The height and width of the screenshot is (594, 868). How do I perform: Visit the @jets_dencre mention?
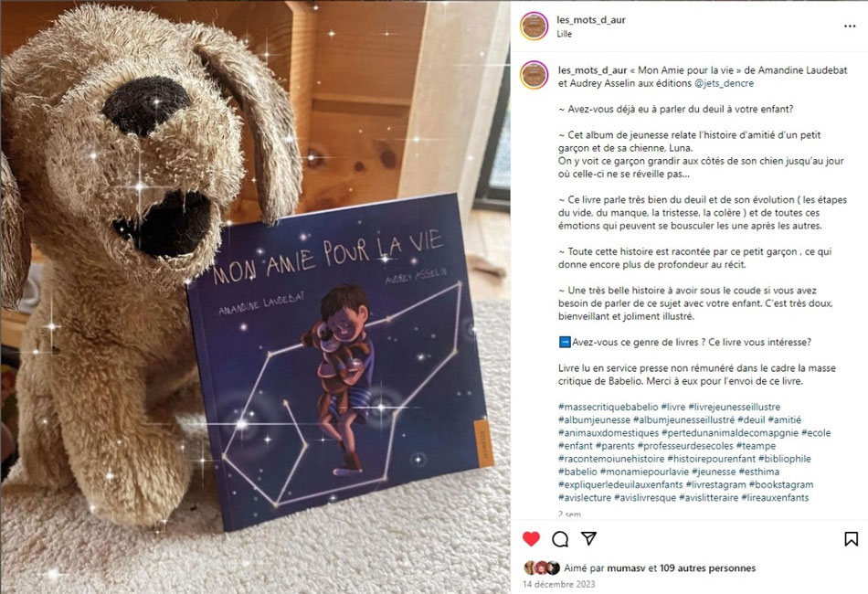point(724,83)
